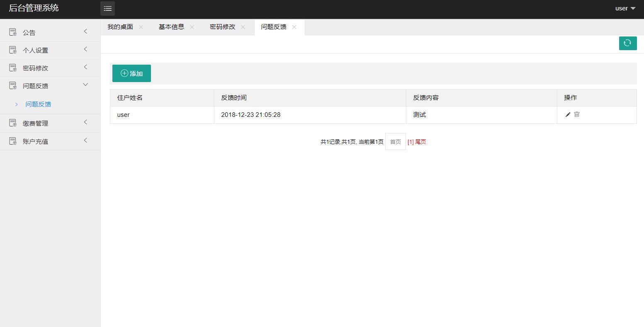This screenshot has width=644, height=327.
Task: Close the 密码修改 tab
Action: tap(243, 27)
